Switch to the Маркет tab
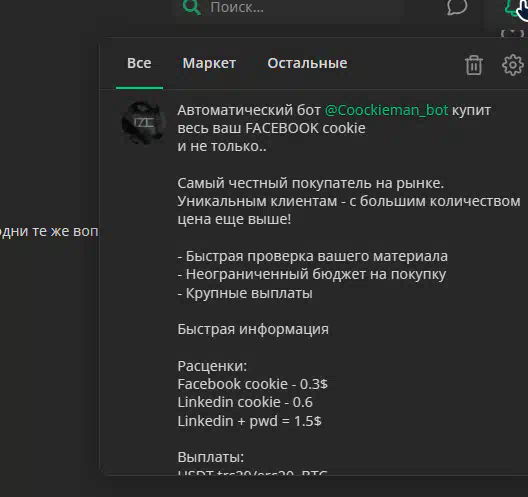Image resolution: width=528 pixels, height=497 pixels. tap(209, 63)
